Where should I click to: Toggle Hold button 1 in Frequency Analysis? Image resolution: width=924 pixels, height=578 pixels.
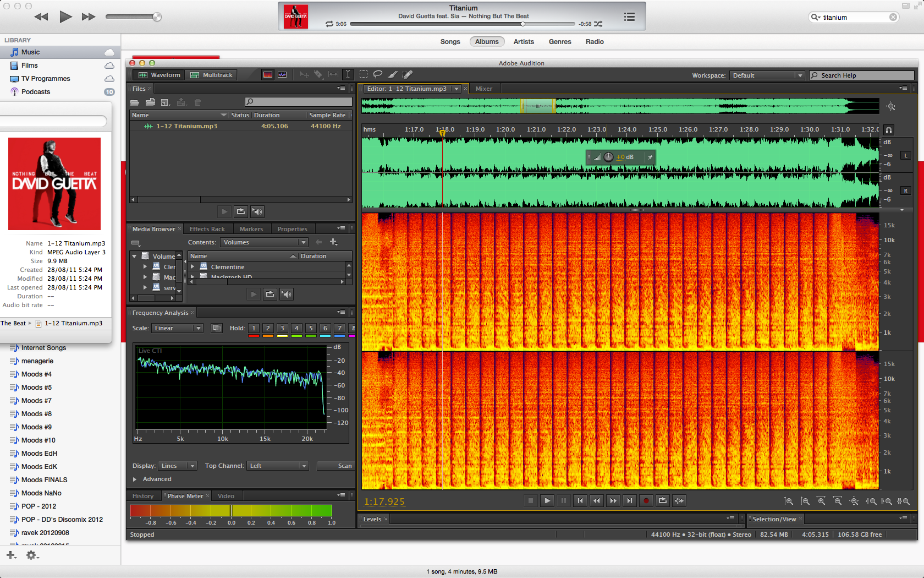[254, 328]
